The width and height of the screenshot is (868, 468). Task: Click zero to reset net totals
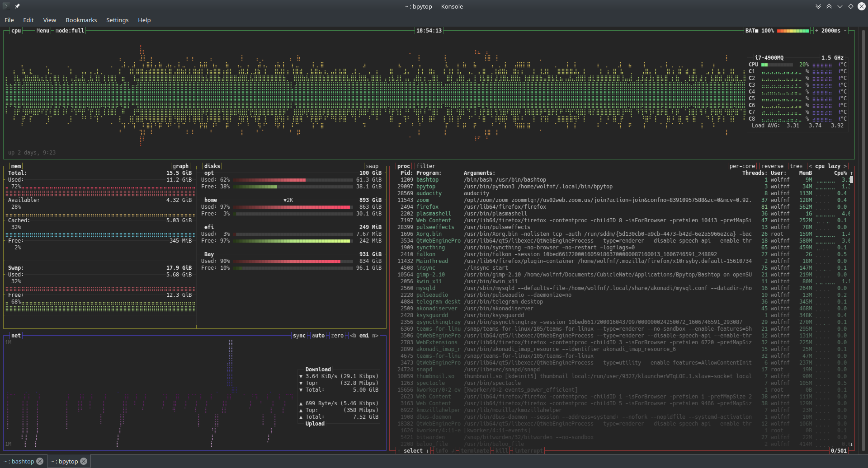coord(337,336)
